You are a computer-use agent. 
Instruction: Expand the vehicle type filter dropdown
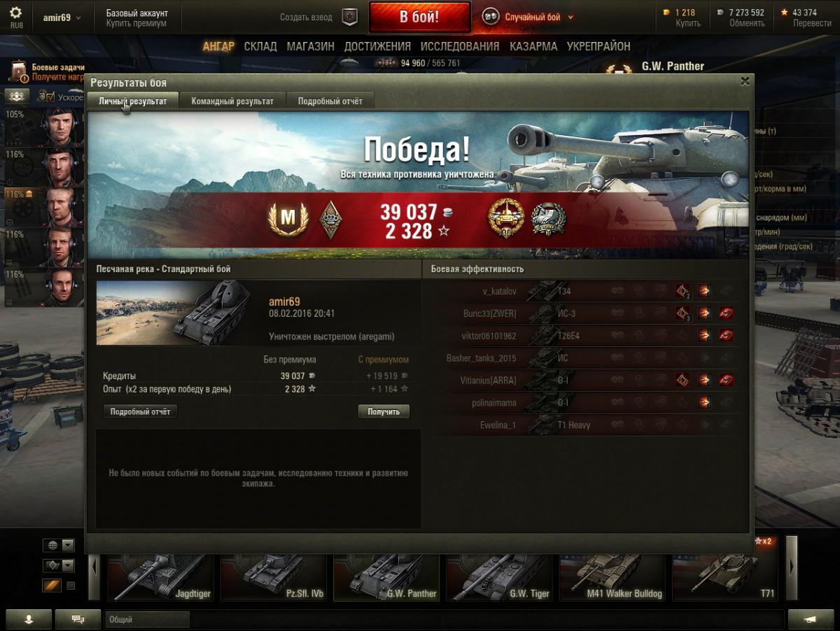[x=68, y=565]
